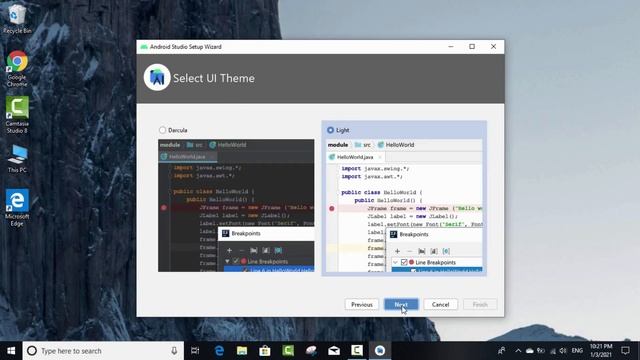
Task: Click Next to continue setup
Action: (401, 304)
